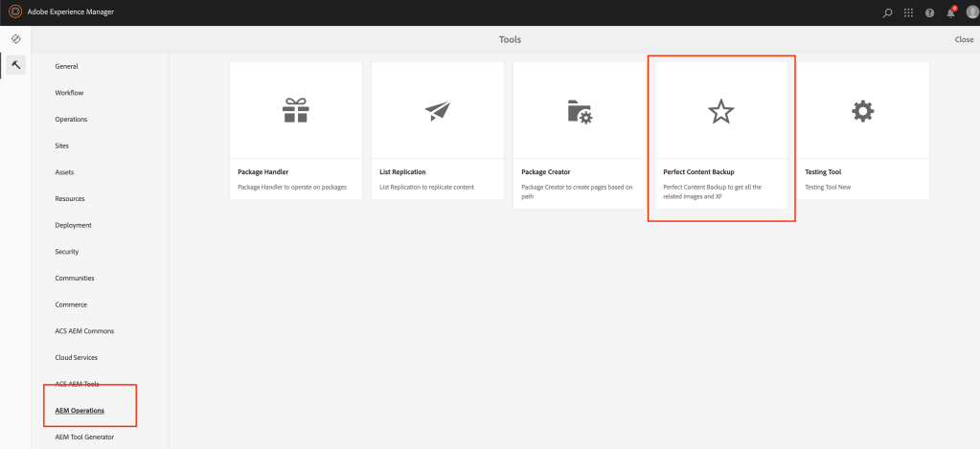The width and height of the screenshot is (980, 449).
Task: Click the star icon on Perfect Content Backup
Action: pos(720,112)
